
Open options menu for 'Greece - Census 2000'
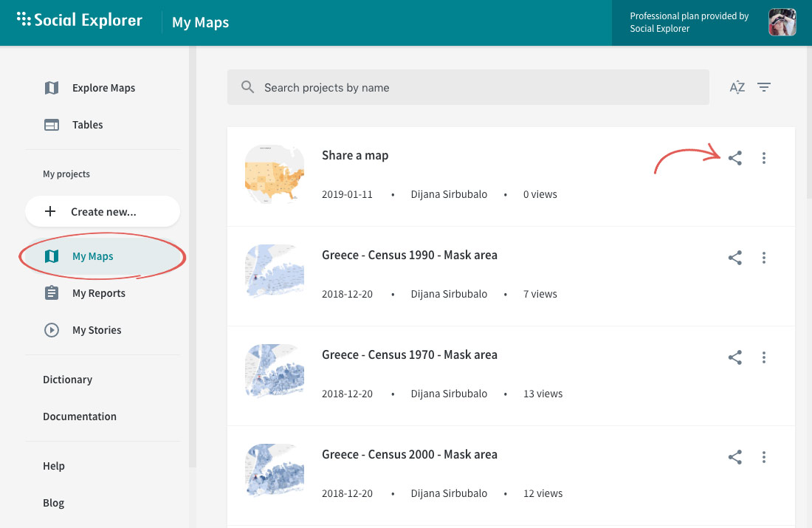(x=764, y=457)
